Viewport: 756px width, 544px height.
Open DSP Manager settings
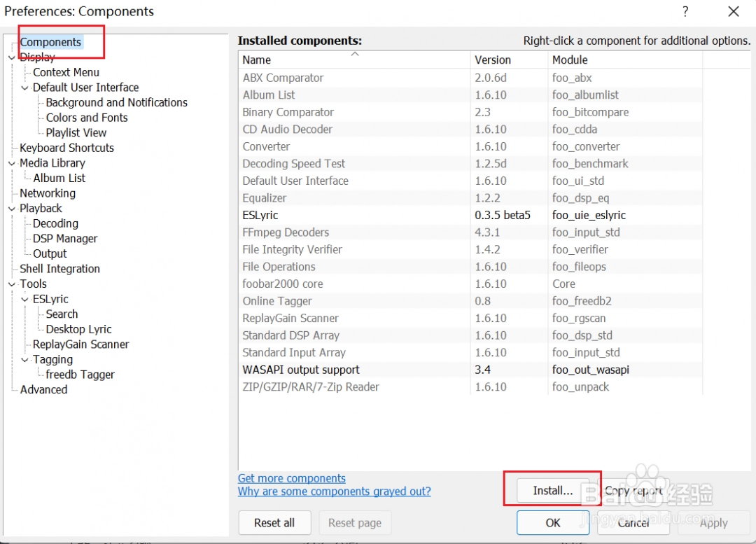click(65, 239)
